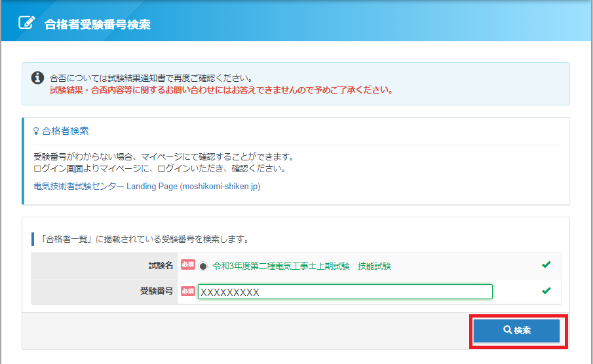Click the lightbulb icon beside 合格者検索
The image size is (593, 364).
[x=36, y=131]
